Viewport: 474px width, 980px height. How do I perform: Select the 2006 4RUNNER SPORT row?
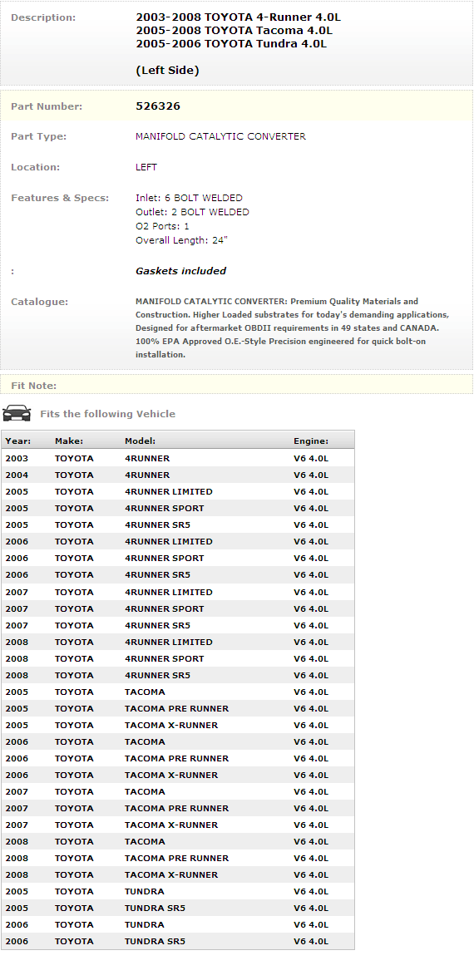[178, 558]
